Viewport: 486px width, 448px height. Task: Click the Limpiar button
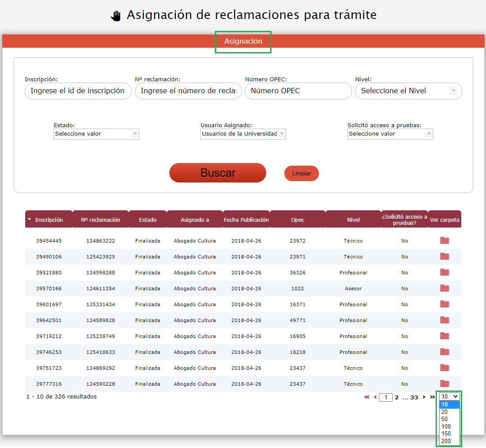(x=301, y=174)
